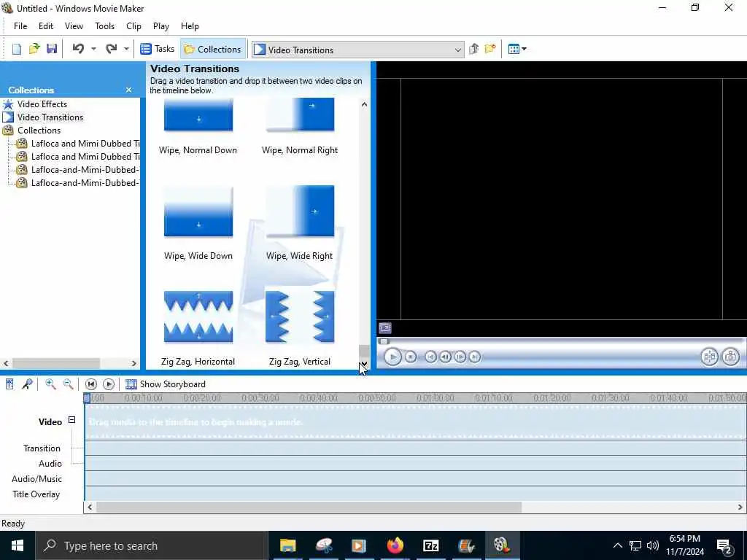Select the Wipe, Wide Down transition

tap(198, 223)
